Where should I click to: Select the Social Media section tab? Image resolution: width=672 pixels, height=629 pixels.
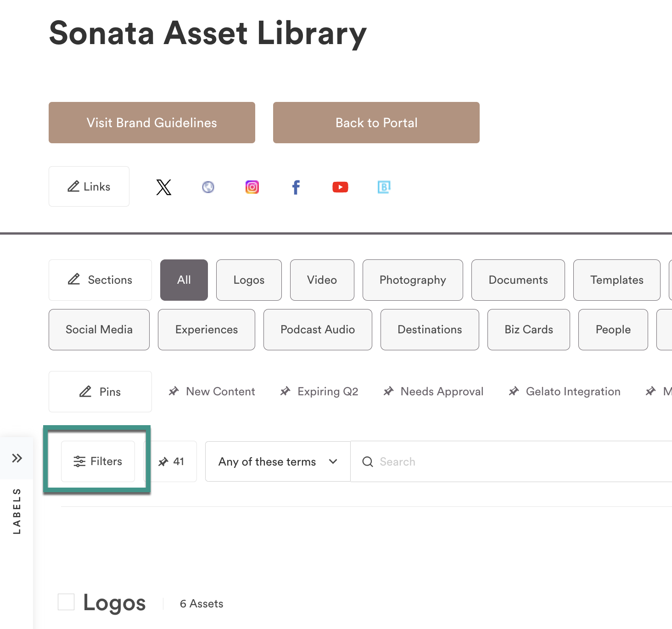[99, 330]
